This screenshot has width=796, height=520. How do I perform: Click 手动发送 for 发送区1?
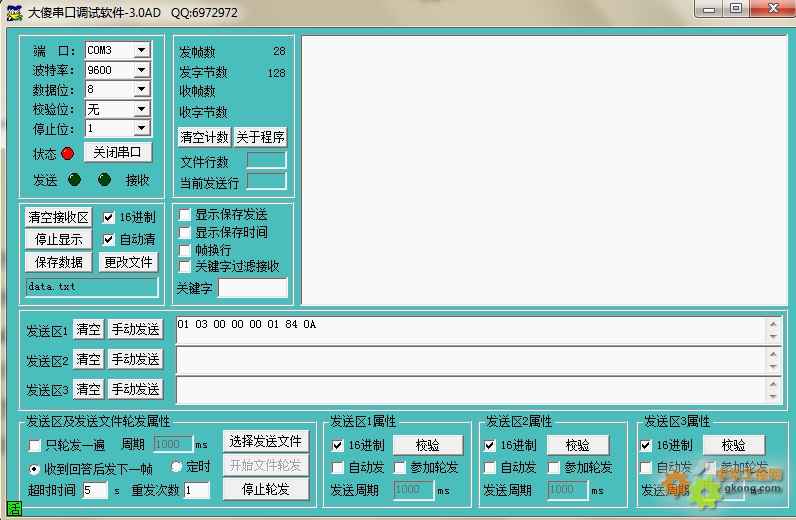136,330
